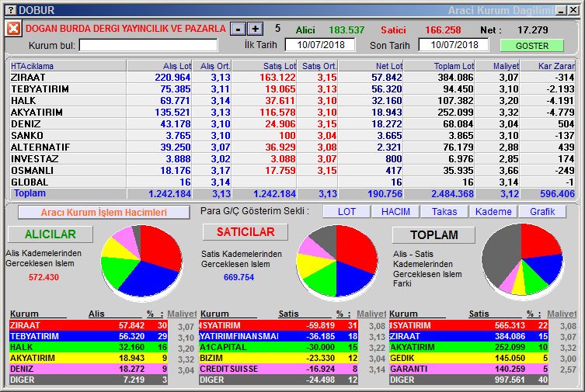Sort by Kar Zarar column header
Image resolution: width=585 pixels, height=392 pixels.
pyautogui.click(x=548, y=66)
